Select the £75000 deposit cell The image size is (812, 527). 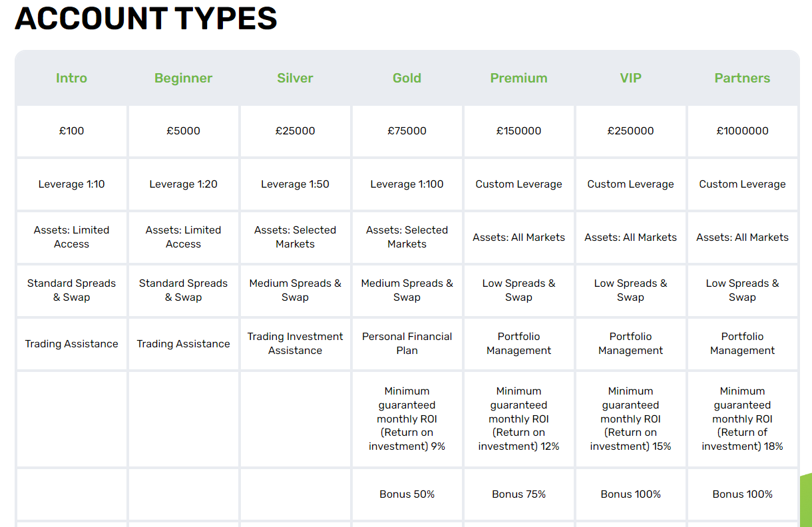407,131
